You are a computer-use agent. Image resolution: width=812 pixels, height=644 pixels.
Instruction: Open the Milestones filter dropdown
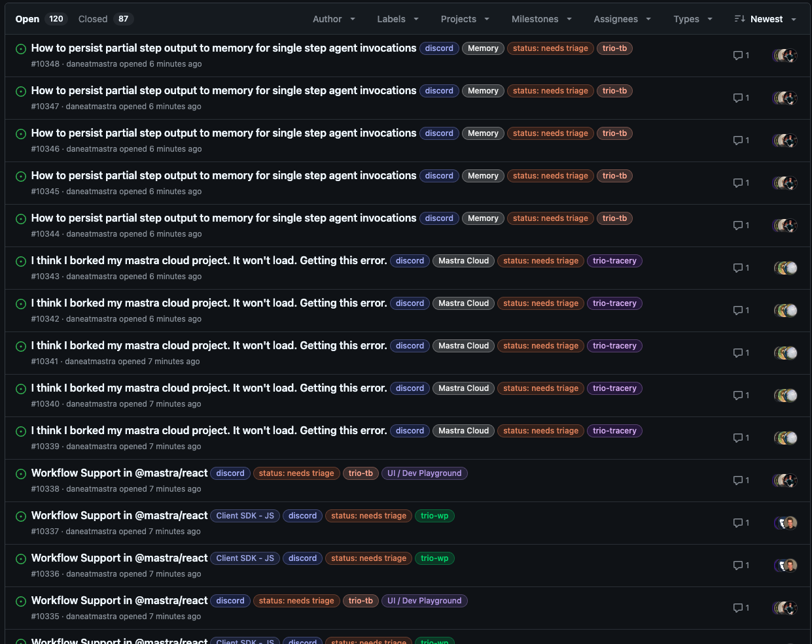click(x=541, y=19)
